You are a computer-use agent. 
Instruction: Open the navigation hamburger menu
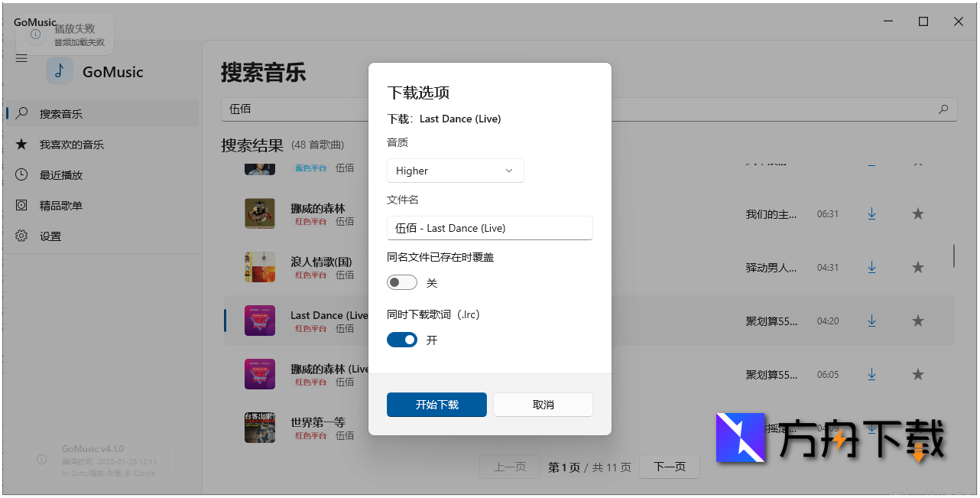pyautogui.click(x=21, y=57)
